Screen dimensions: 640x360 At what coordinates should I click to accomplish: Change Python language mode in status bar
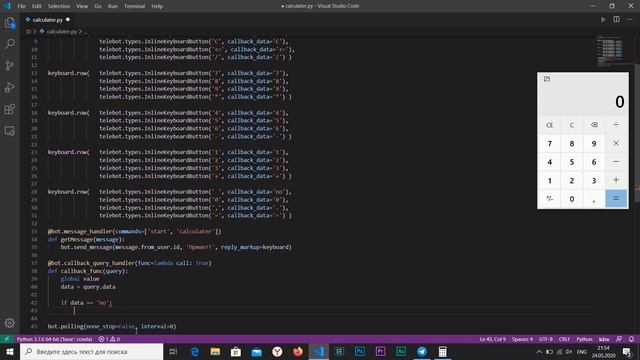pyautogui.click(x=584, y=339)
